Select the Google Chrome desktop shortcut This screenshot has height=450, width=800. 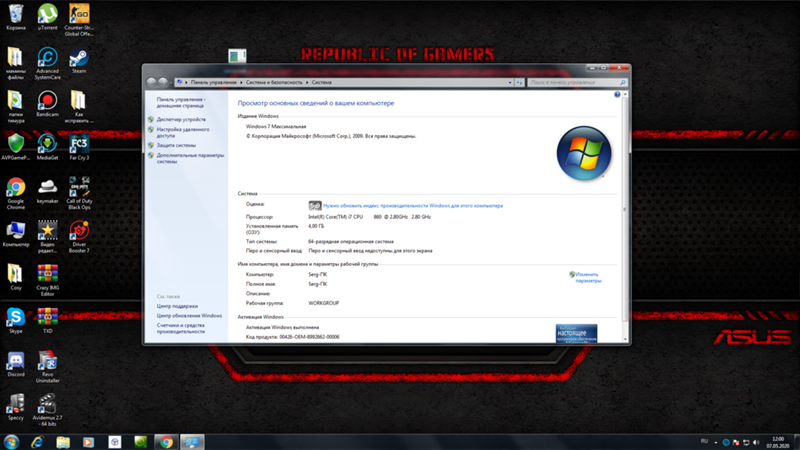pos(16,193)
